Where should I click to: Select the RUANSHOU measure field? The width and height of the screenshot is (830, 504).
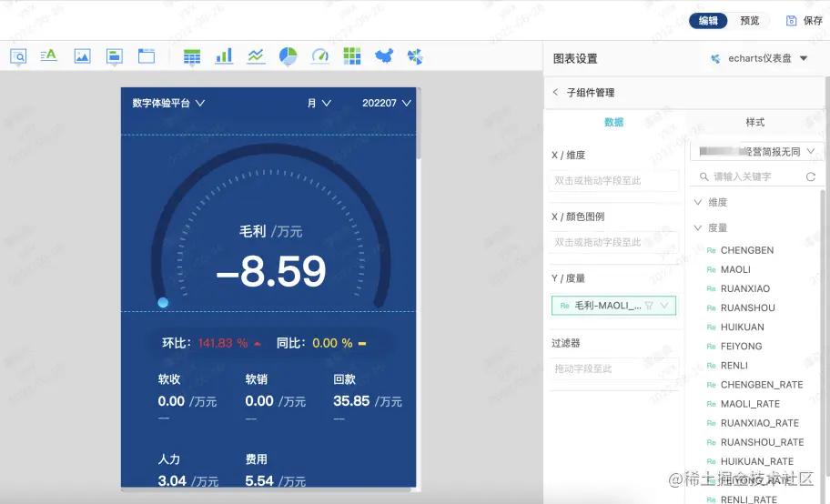(747, 307)
